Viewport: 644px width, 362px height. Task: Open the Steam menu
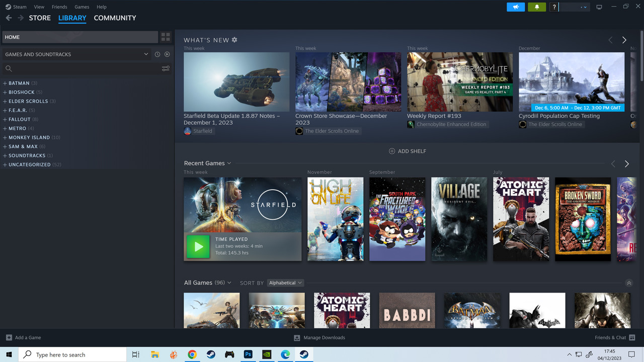(x=16, y=7)
